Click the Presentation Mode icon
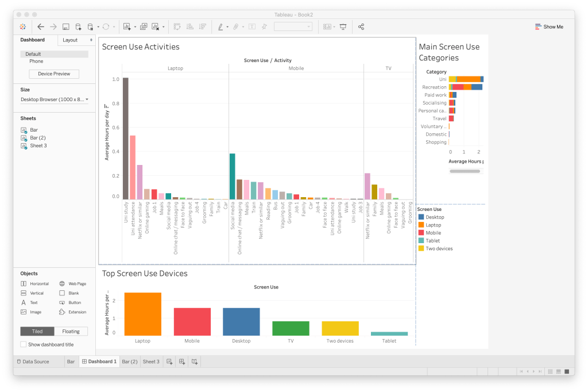 coord(343,26)
